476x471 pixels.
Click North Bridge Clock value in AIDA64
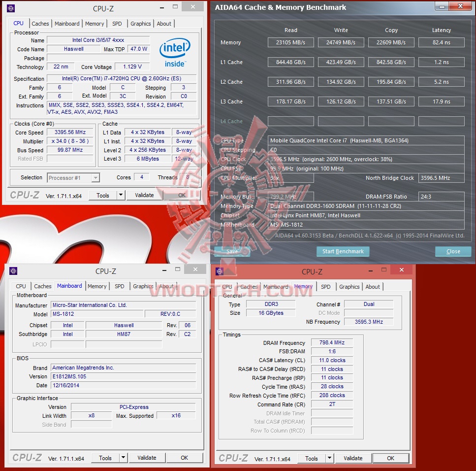point(442,178)
